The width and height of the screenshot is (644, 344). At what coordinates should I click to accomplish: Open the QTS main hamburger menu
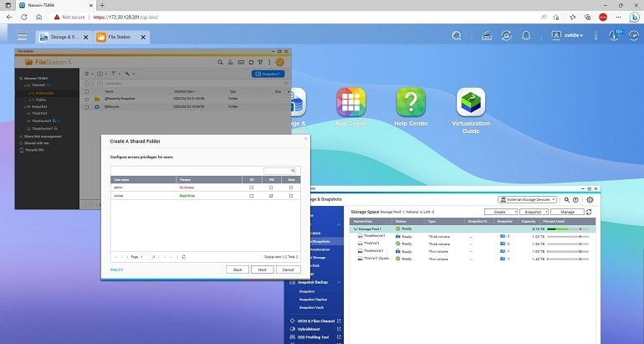coord(22,36)
